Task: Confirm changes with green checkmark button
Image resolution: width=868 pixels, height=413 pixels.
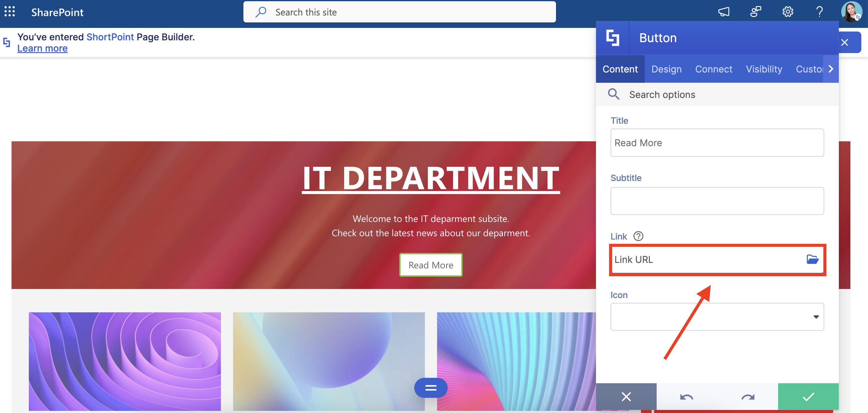Action: [x=808, y=397]
